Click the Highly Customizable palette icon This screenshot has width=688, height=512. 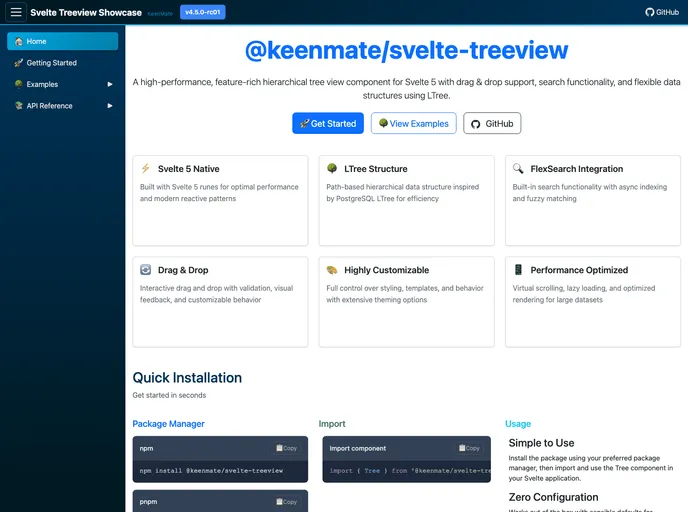click(x=332, y=270)
